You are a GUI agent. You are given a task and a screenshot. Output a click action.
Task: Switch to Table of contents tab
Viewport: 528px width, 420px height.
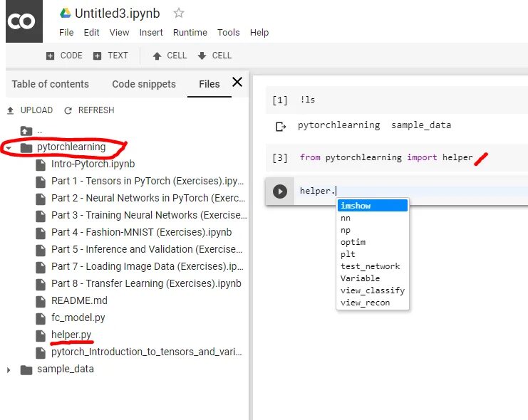pos(51,84)
